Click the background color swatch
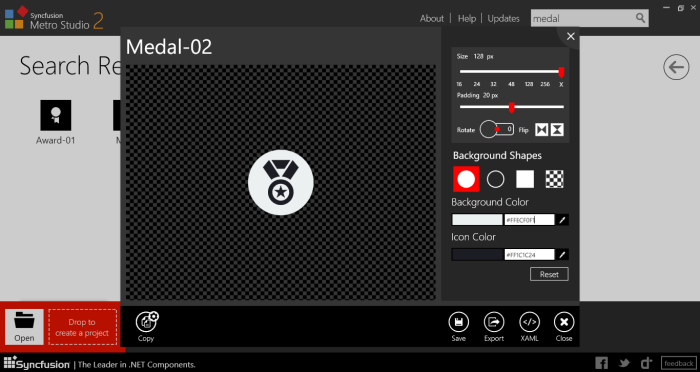The height and width of the screenshot is (372, 700). (x=477, y=220)
